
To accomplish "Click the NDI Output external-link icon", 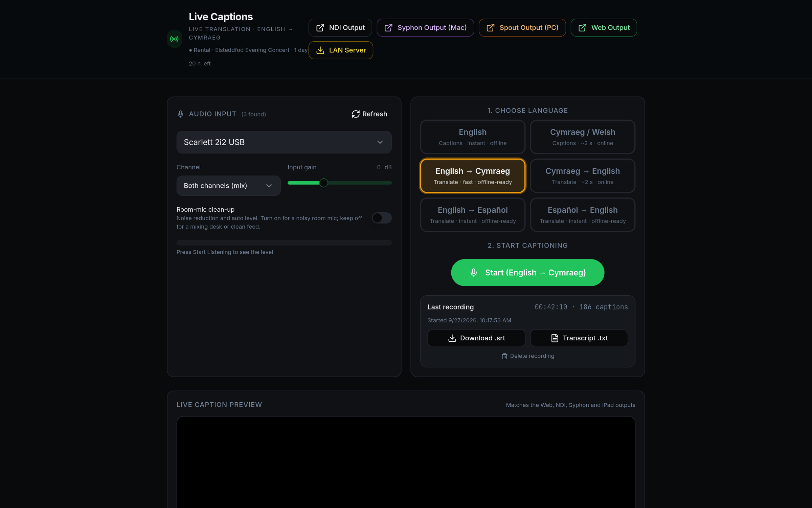I will click(320, 28).
